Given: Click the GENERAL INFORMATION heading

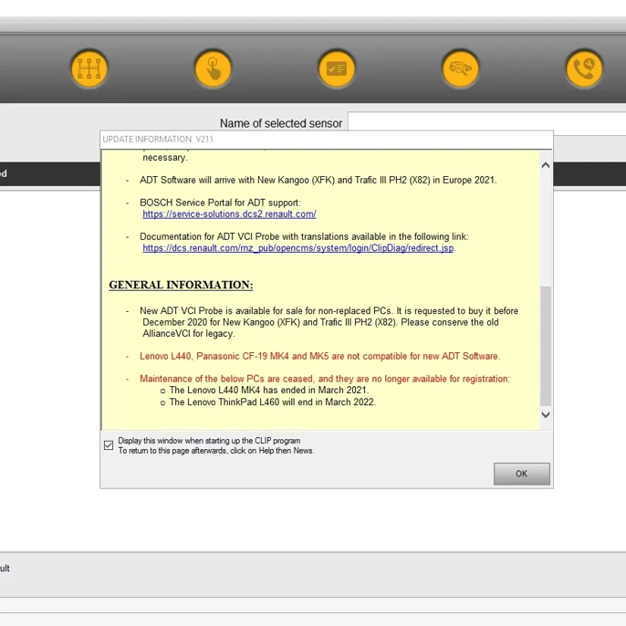Looking at the screenshot, I should [x=180, y=285].
